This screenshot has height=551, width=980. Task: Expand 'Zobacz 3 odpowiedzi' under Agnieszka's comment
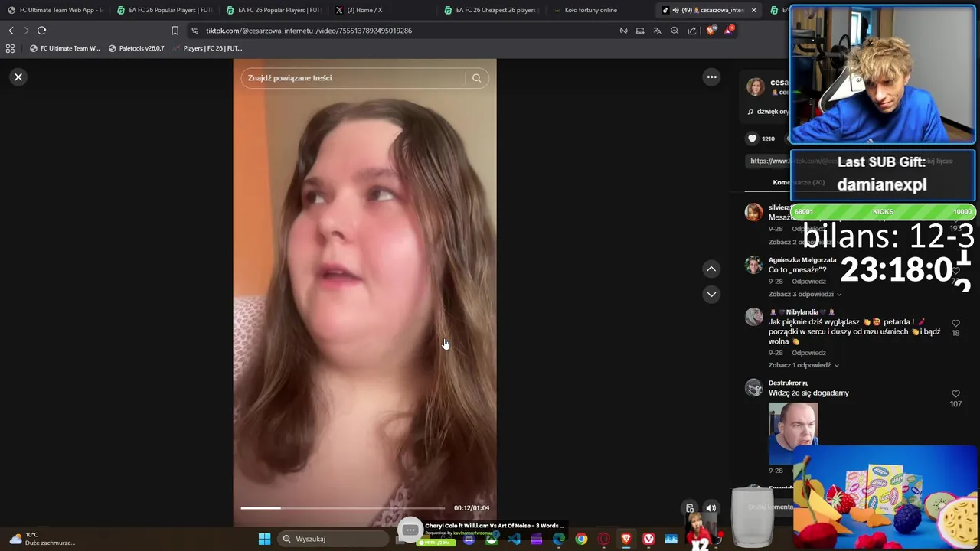805,294
